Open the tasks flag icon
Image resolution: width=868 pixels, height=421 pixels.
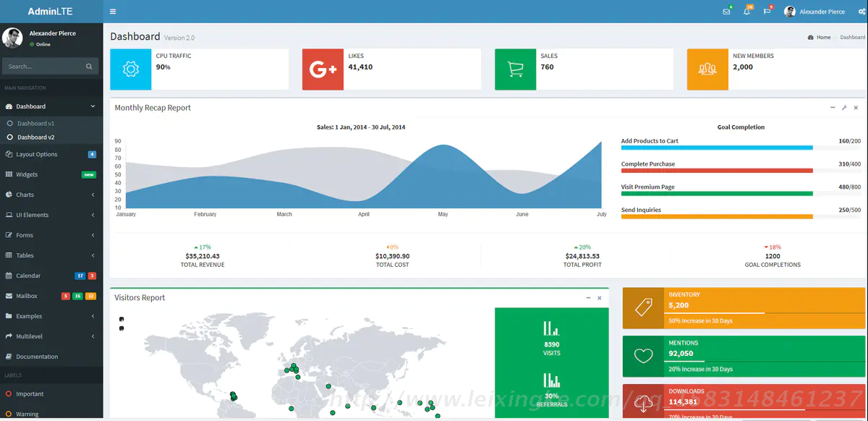click(767, 12)
